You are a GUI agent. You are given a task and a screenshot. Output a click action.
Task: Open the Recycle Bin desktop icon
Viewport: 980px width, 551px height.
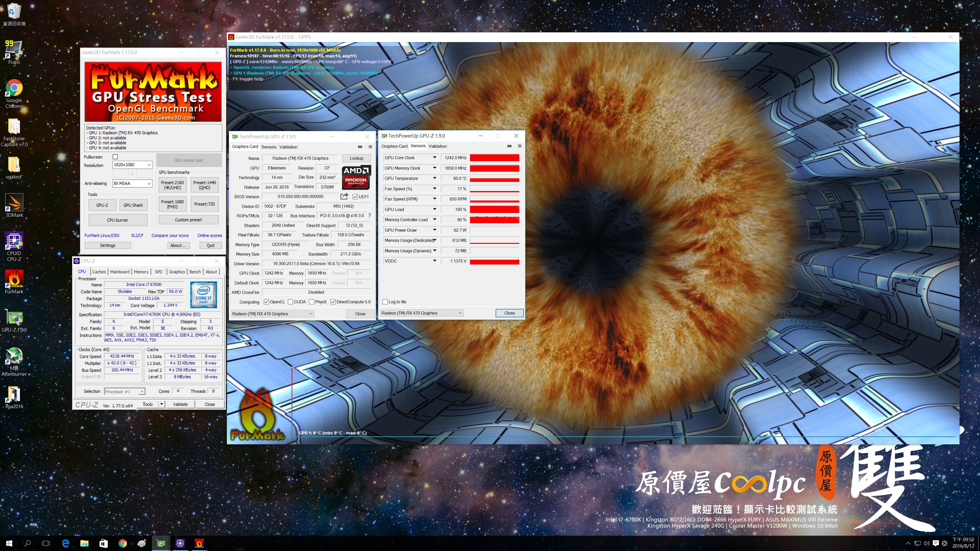pyautogui.click(x=14, y=15)
